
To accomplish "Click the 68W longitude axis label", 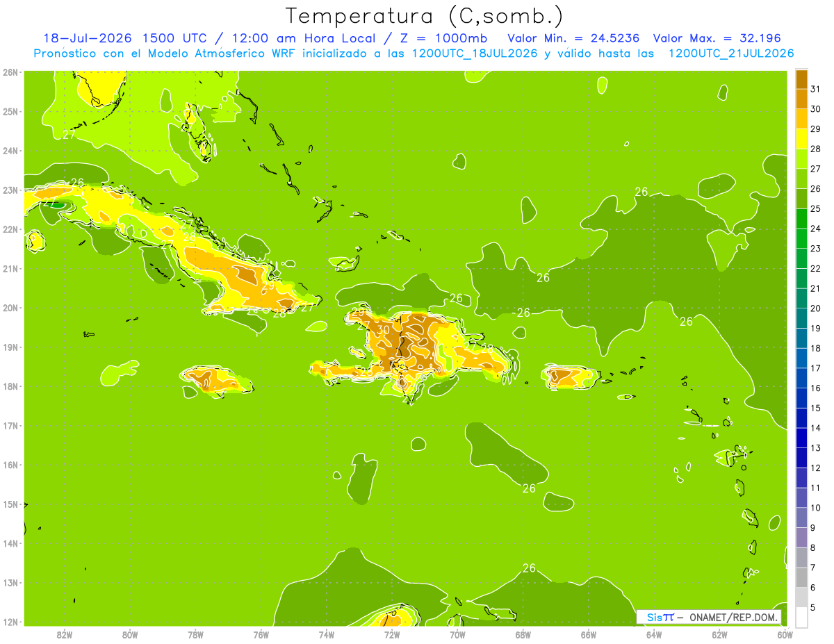I will tap(523, 634).
